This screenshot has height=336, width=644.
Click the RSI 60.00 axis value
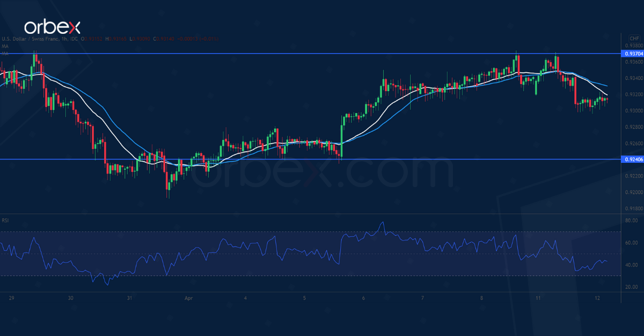[631, 243]
